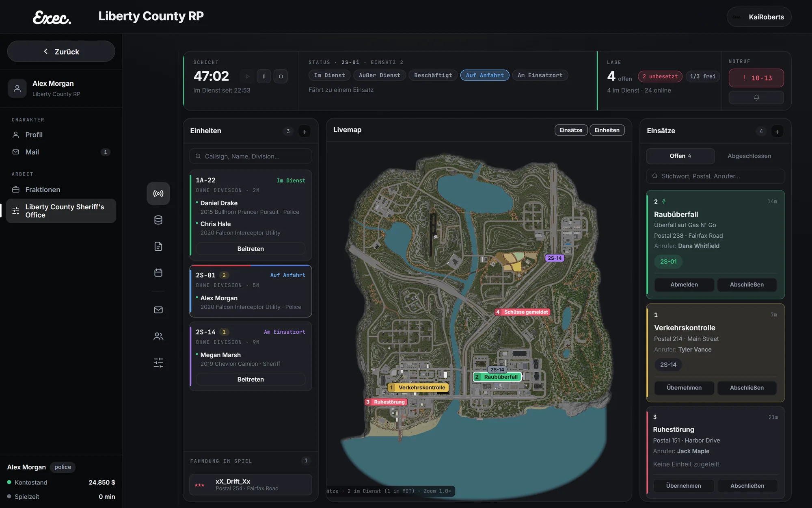Click Abschließen on the Ruhestörung call
The image size is (812, 508).
(x=747, y=486)
